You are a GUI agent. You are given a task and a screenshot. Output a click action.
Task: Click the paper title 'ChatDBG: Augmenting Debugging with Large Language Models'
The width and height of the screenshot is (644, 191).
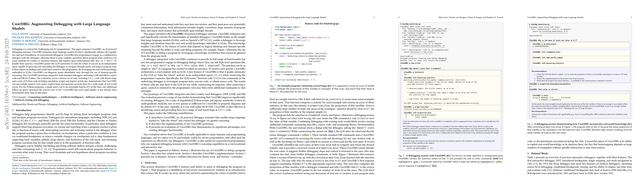(x=61, y=26)
